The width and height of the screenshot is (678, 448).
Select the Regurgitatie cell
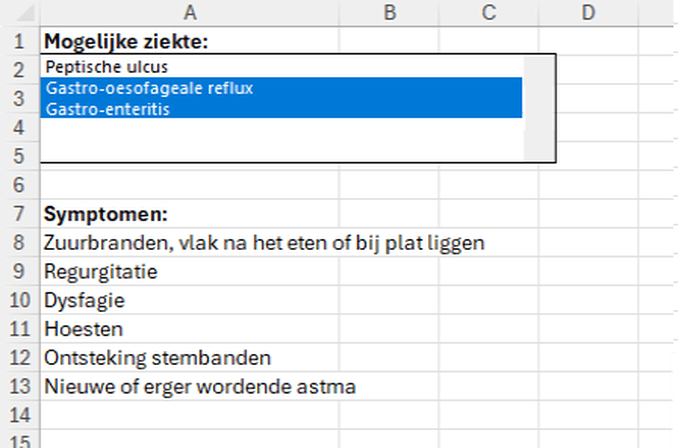point(101,271)
